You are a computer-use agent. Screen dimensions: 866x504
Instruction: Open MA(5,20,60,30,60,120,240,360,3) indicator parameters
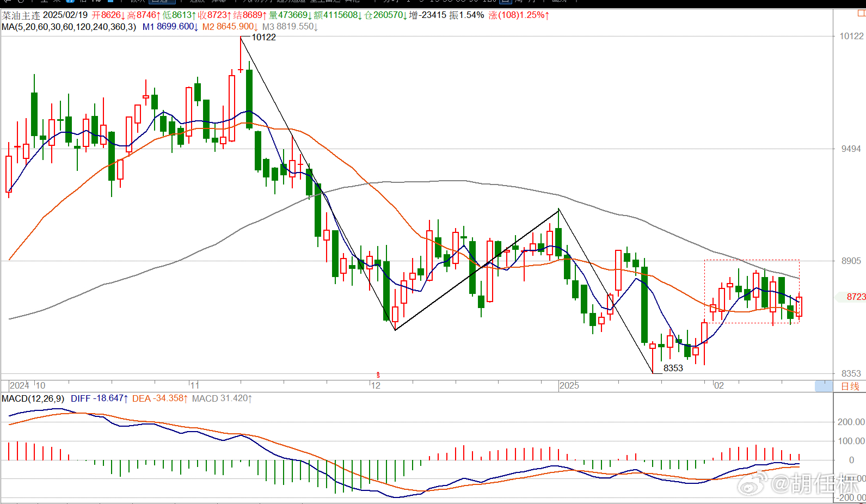pyautogui.click(x=69, y=27)
